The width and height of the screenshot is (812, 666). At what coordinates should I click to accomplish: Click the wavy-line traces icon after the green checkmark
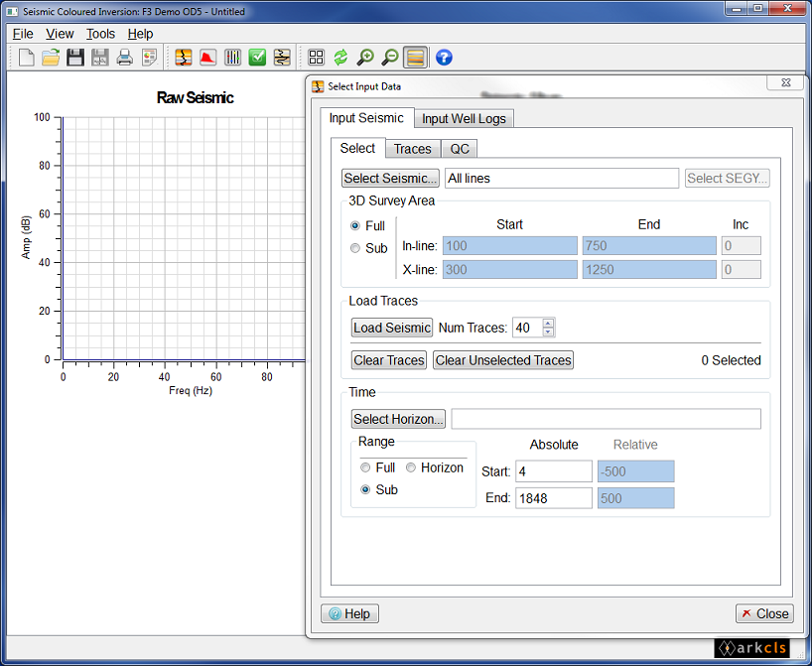tap(282, 57)
